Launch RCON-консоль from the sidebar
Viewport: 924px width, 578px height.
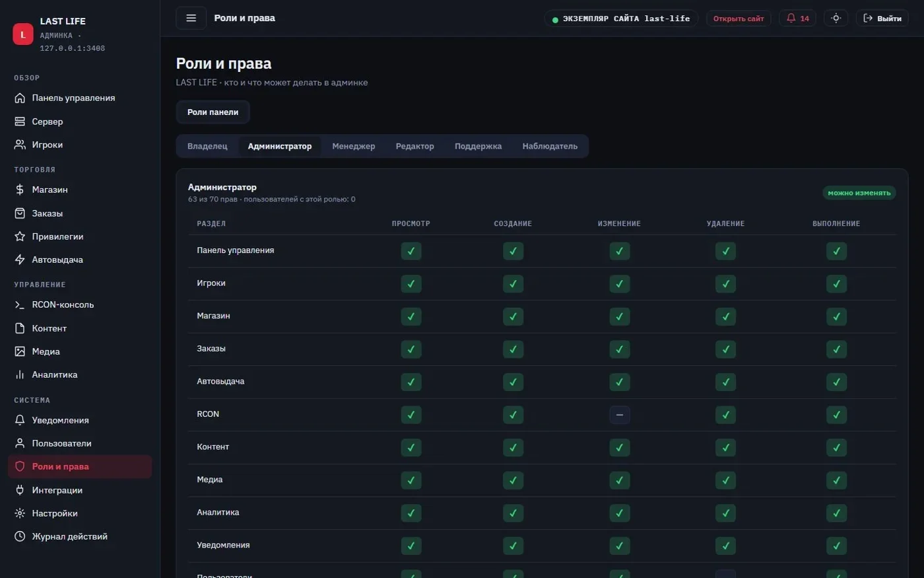(80, 305)
